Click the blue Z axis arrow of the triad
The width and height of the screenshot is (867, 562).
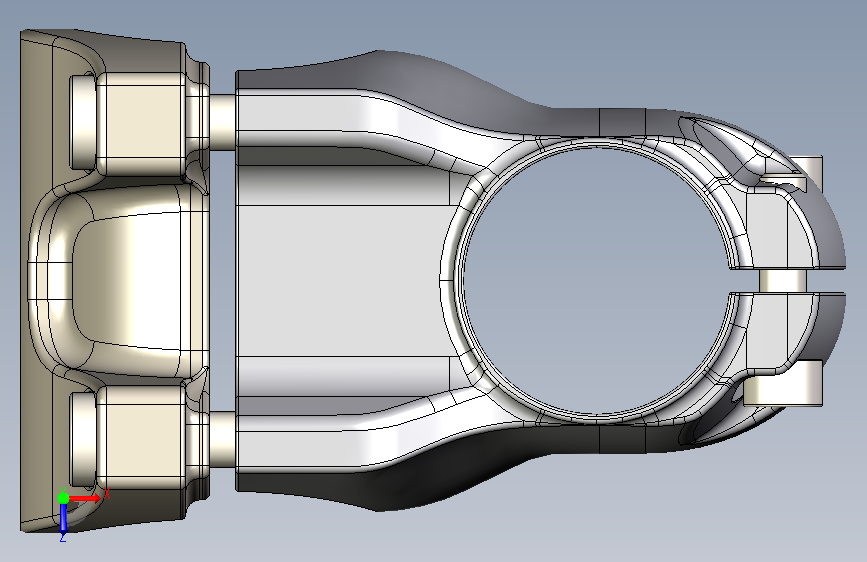coord(63,519)
